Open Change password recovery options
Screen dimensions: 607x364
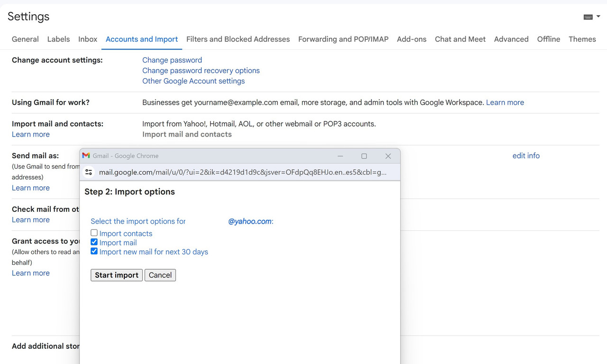click(201, 70)
